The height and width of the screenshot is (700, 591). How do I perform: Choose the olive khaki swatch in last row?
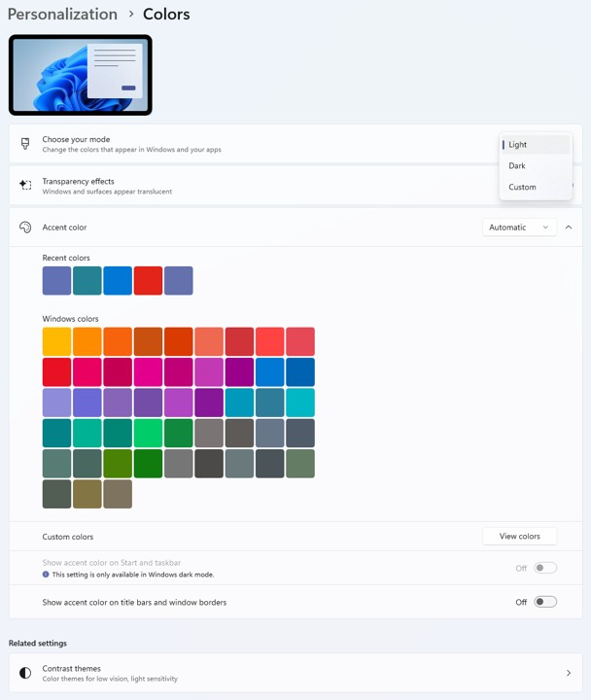click(87, 494)
